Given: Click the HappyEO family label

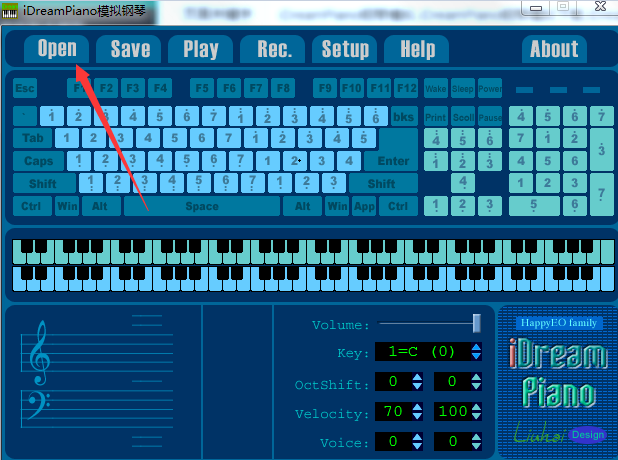Looking at the screenshot, I should click(559, 323).
